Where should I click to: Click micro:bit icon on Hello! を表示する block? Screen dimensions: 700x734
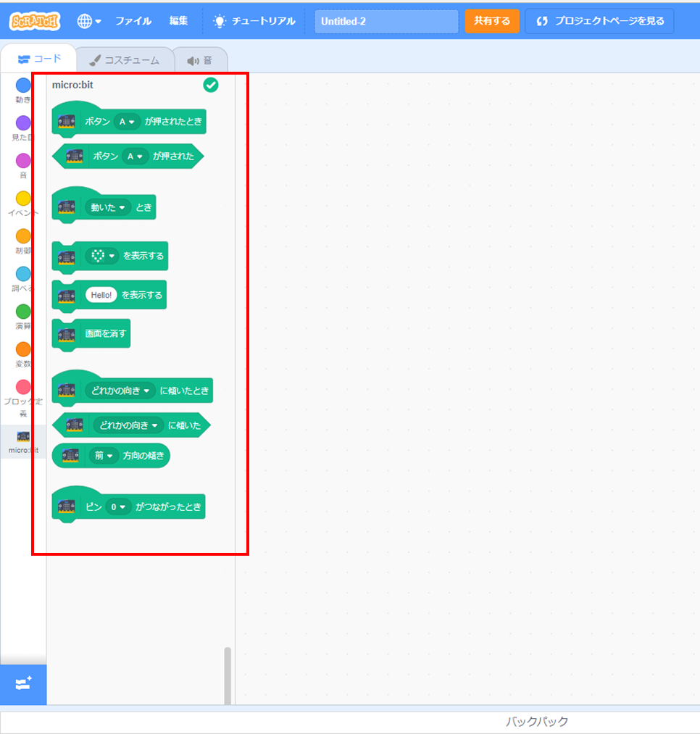[x=67, y=296]
